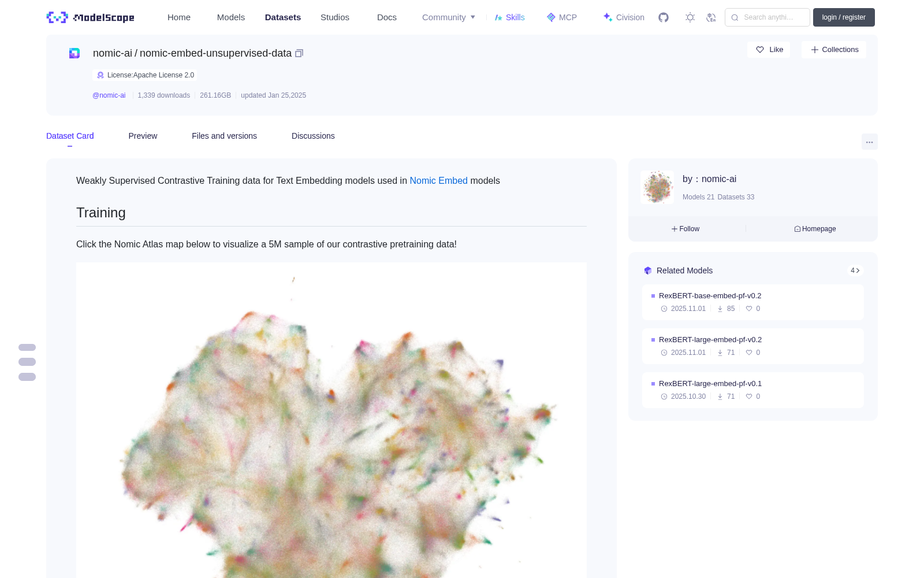Click the login / register button
Image resolution: width=924 pixels, height=578 pixels.
tap(844, 17)
